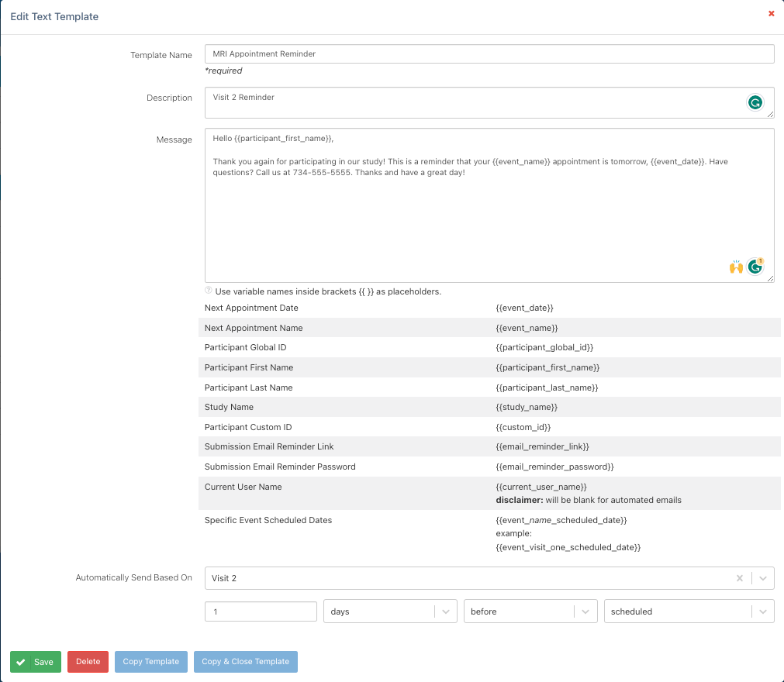Edit the Template Name field
784x682 pixels.
[x=489, y=54]
